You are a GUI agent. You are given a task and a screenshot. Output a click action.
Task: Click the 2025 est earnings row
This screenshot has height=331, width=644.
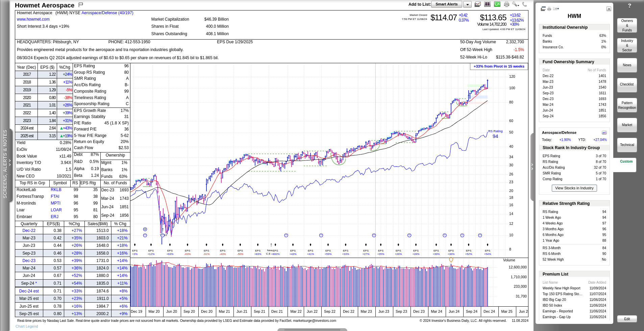tap(44, 136)
